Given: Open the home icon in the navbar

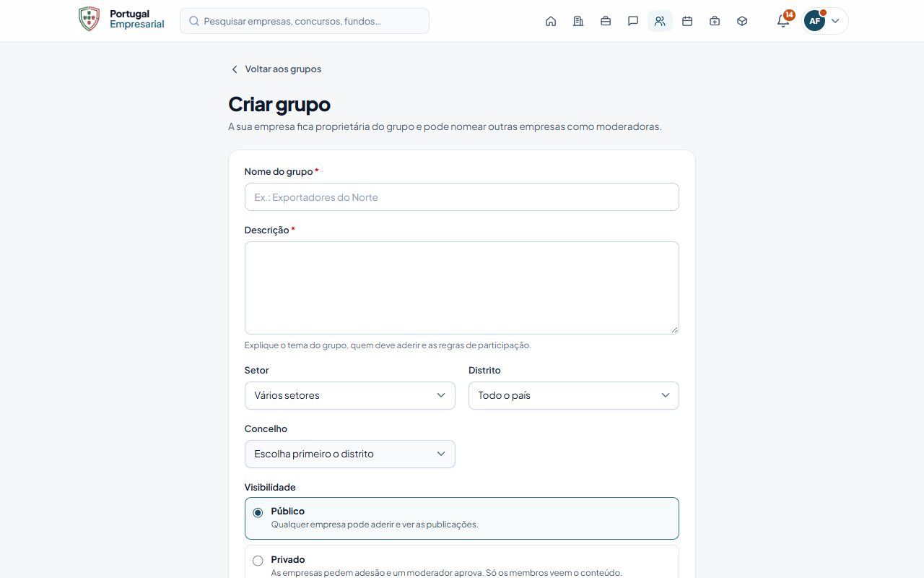Looking at the screenshot, I should tap(551, 21).
